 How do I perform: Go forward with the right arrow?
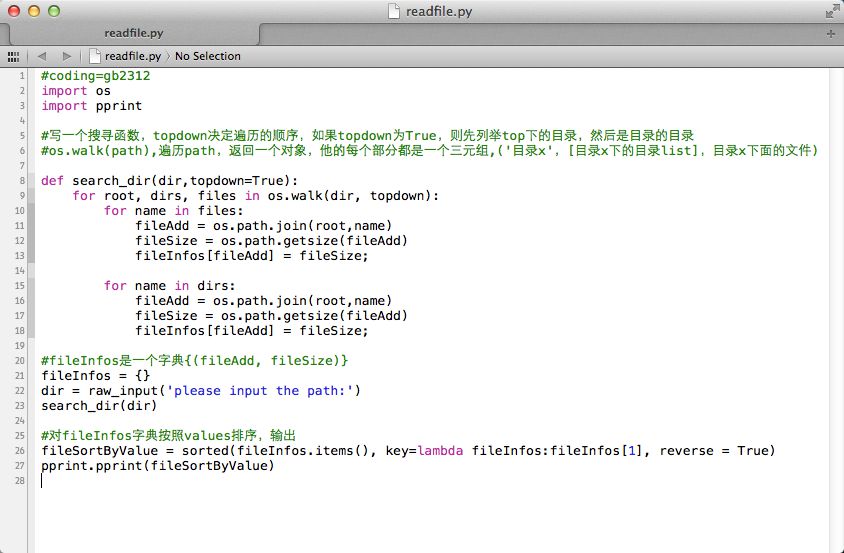point(66,56)
